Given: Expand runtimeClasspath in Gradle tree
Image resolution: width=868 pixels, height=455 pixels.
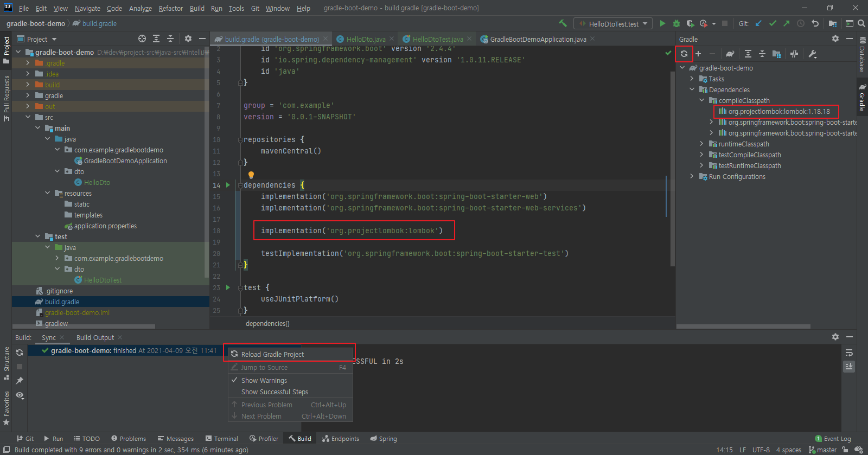Looking at the screenshot, I should coord(701,144).
